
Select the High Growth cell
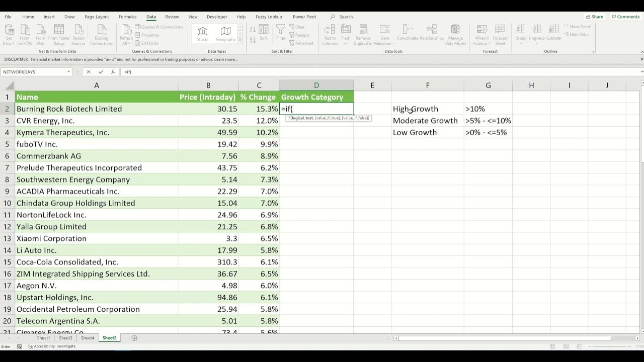click(428, 109)
